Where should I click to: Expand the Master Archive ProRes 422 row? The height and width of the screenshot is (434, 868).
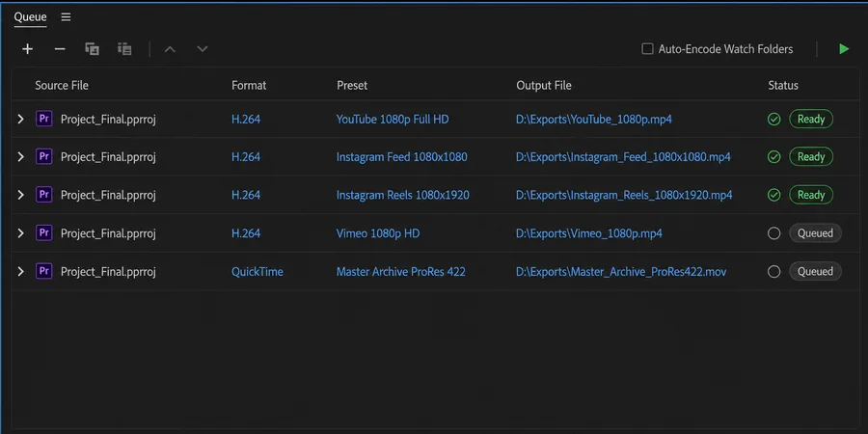point(21,271)
